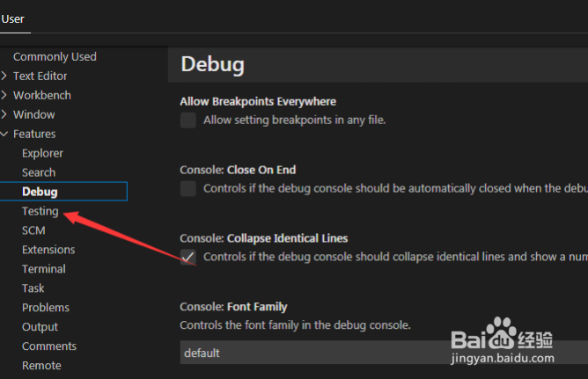Open the Testing settings category
Screen dimensions: 588x379
(x=40, y=211)
